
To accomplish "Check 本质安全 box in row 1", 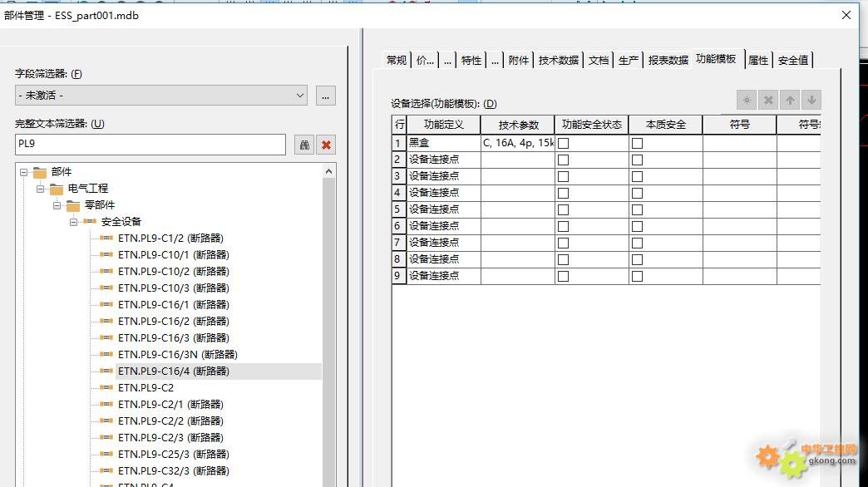I will (637, 143).
